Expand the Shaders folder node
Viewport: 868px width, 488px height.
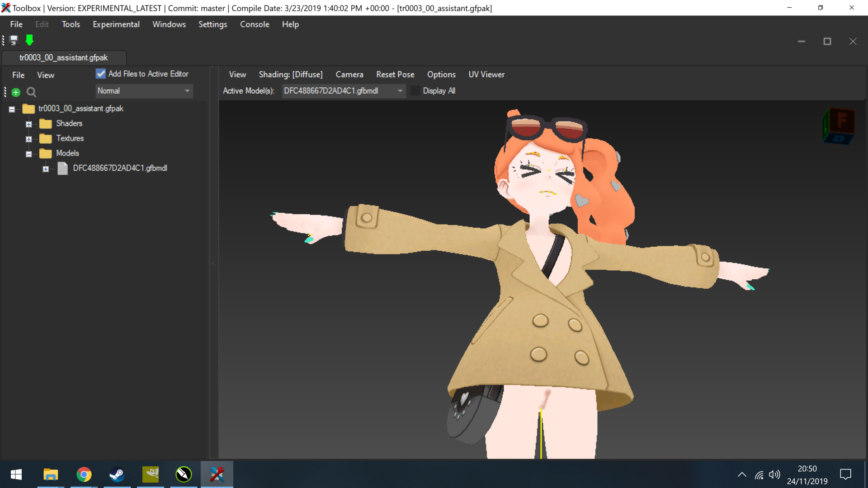[29, 124]
